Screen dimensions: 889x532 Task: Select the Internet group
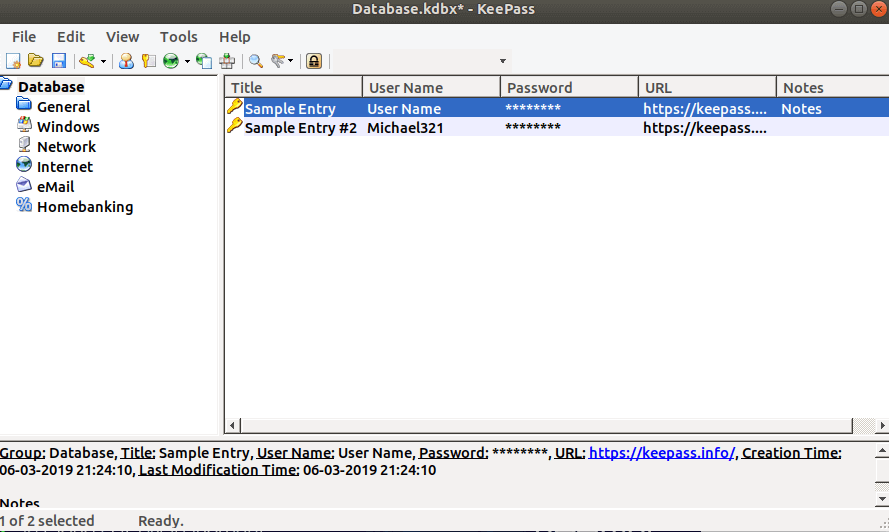point(65,167)
